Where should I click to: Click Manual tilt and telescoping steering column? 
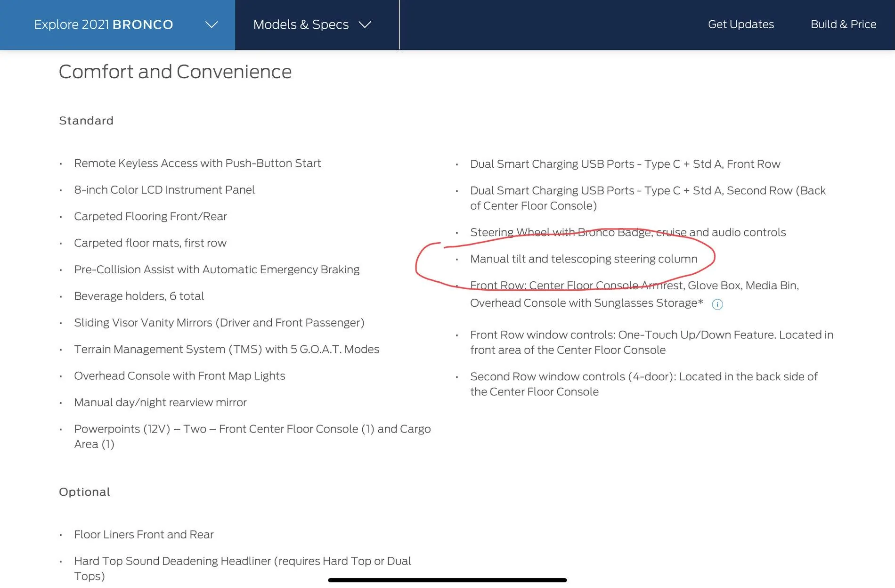coord(584,259)
